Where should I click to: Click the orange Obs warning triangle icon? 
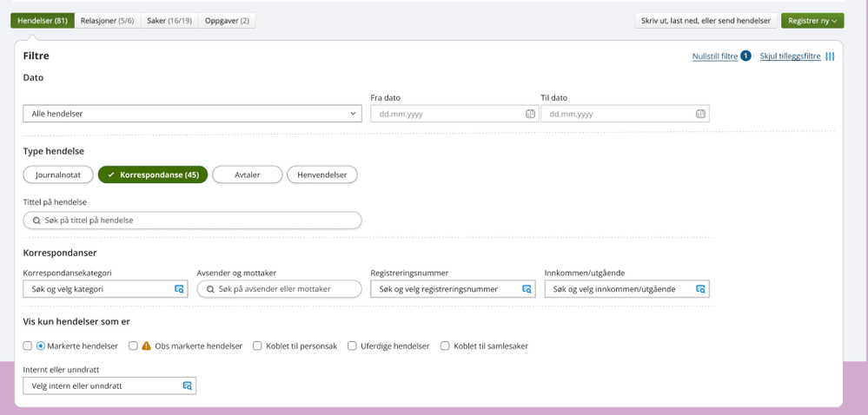(146, 346)
